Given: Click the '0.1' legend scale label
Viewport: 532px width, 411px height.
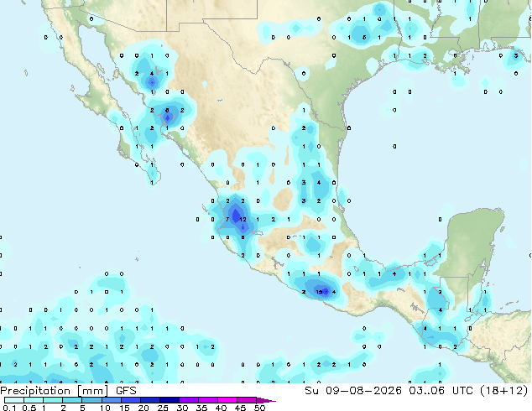Looking at the screenshot, I should [x=9, y=408].
